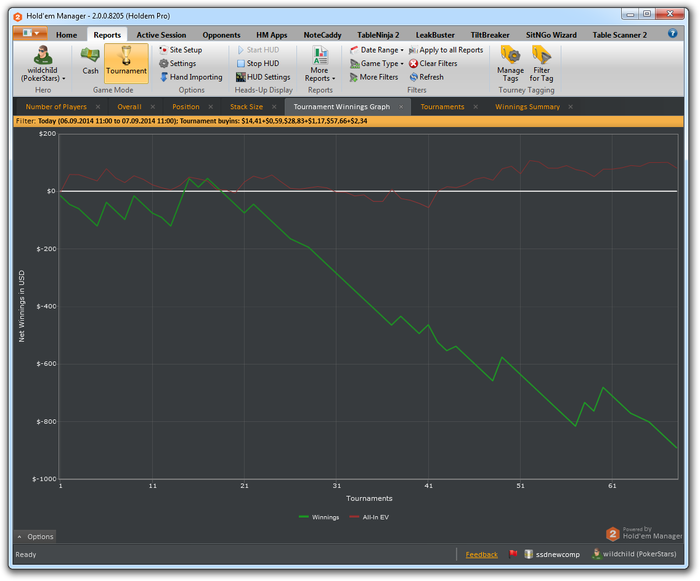This screenshot has height=581, width=700.
Task: Open Filter for Tag
Action: coord(542,64)
